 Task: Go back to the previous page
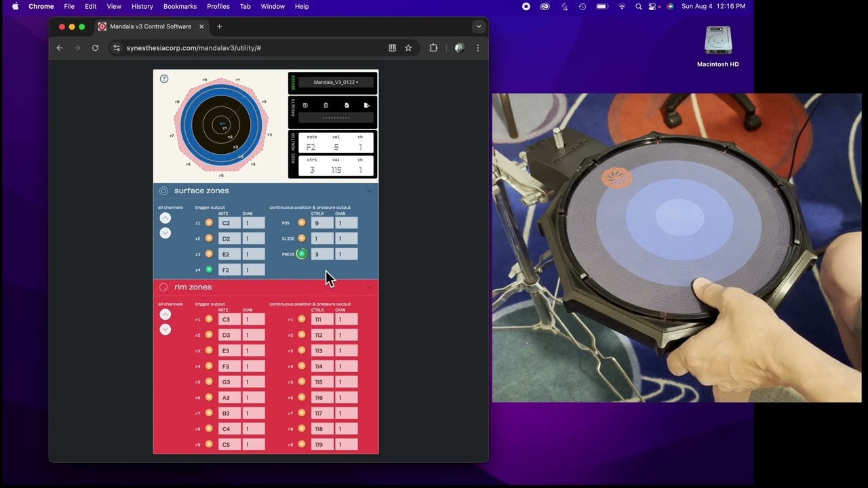click(60, 48)
